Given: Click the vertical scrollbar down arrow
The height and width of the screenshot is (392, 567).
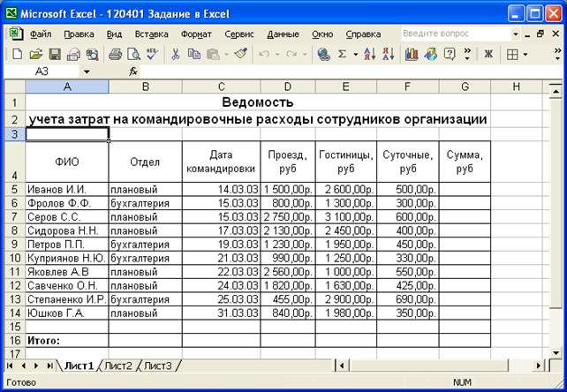Looking at the screenshot, I should pos(556,352).
